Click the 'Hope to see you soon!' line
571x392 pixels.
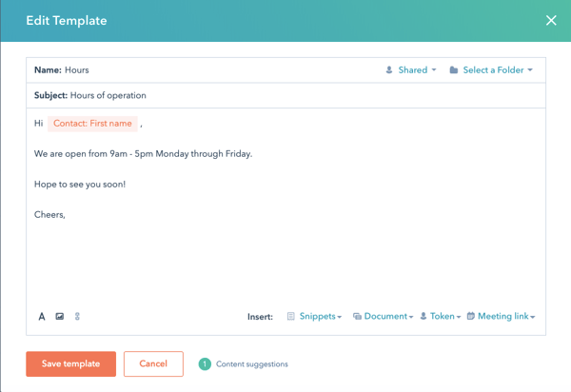point(80,185)
